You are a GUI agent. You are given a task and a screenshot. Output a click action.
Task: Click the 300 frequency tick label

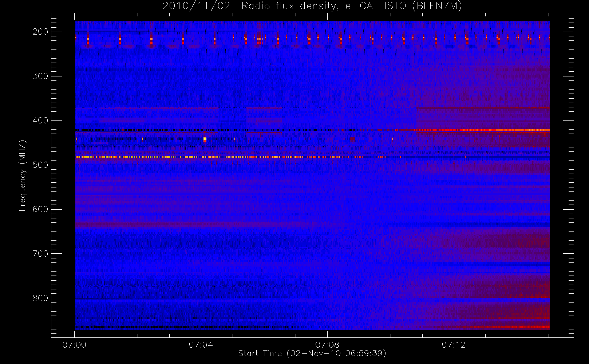point(40,76)
